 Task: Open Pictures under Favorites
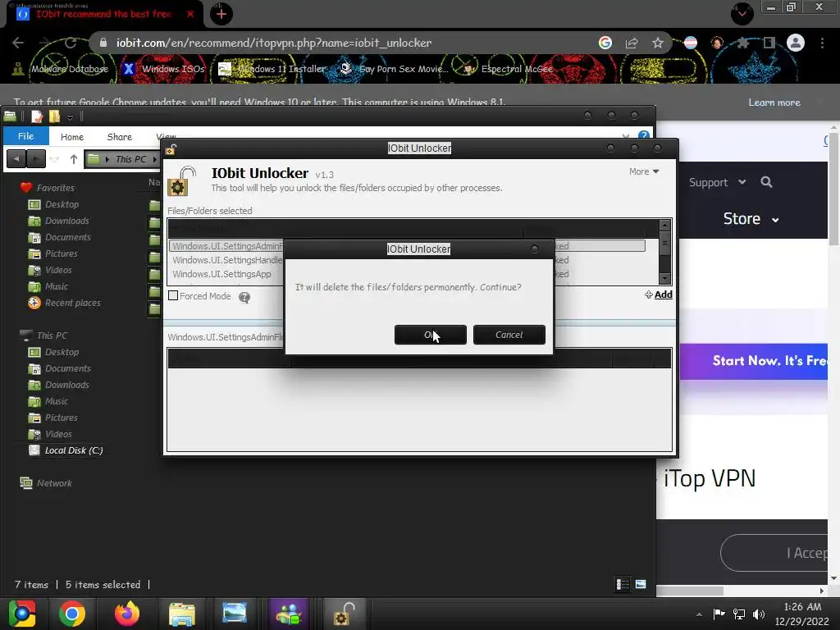61,253
